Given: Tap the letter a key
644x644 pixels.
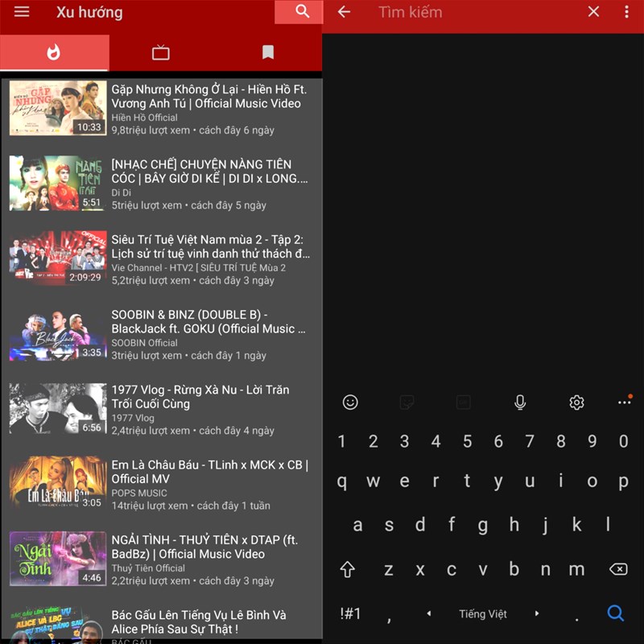Looking at the screenshot, I should coord(357,525).
